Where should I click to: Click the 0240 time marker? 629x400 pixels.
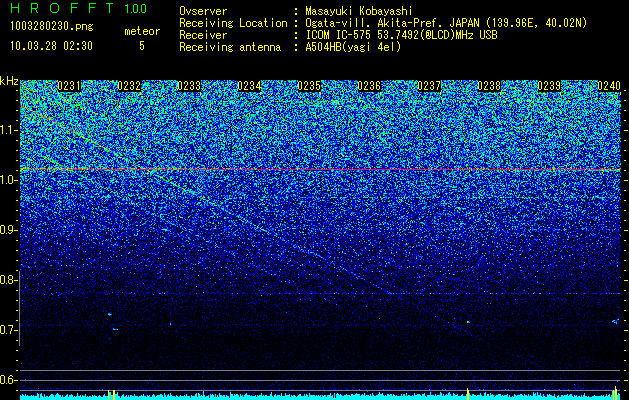tap(609, 86)
